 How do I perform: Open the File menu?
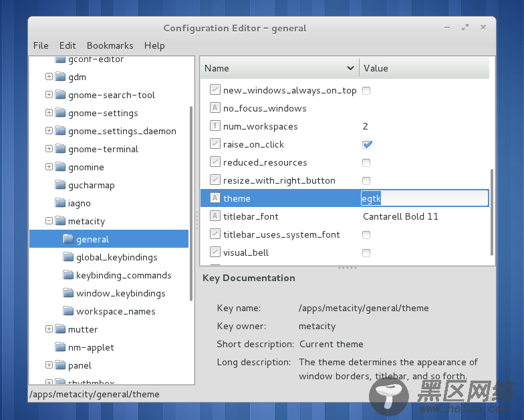[41, 45]
